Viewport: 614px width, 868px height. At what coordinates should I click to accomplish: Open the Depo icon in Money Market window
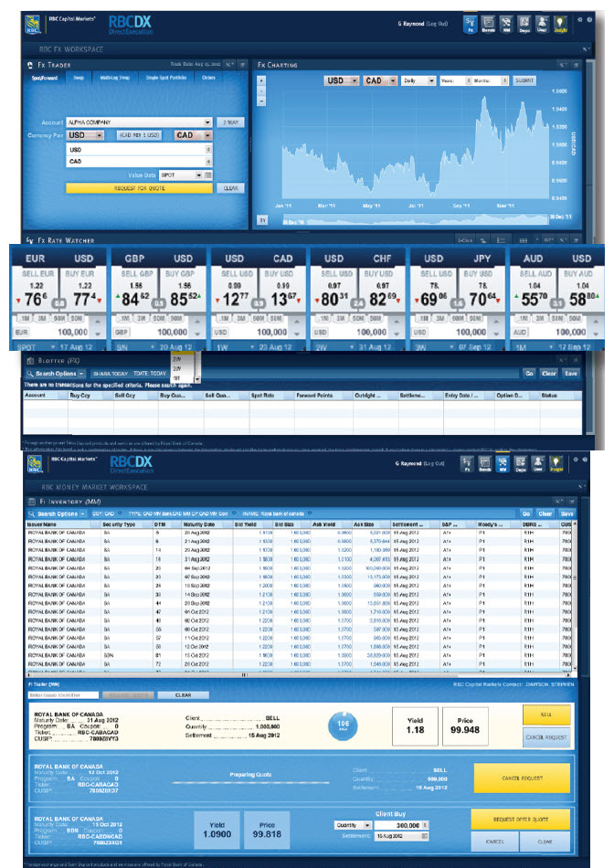521,464
